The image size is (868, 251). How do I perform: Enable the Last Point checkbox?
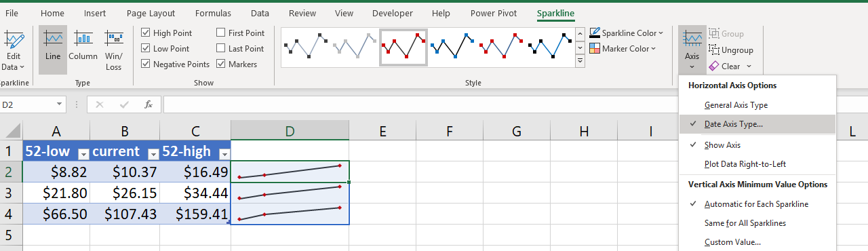point(221,48)
